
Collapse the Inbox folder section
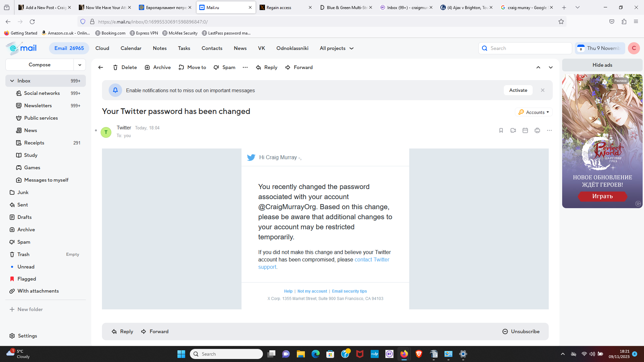pos(12,81)
